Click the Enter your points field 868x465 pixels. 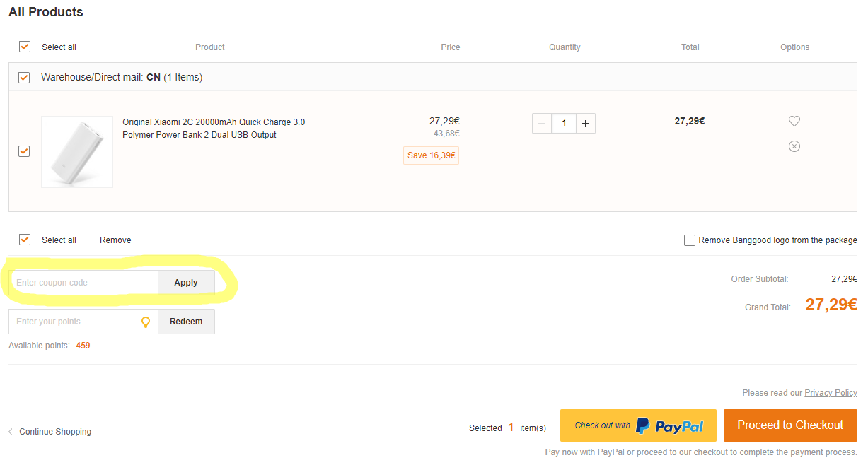pyautogui.click(x=74, y=322)
